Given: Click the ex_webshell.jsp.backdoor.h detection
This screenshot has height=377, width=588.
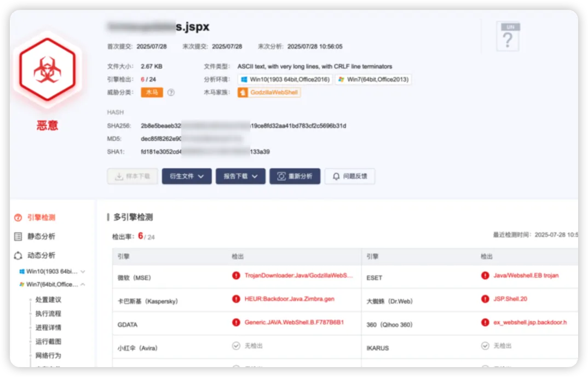Looking at the screenshot, I should [x=530, y=322].
